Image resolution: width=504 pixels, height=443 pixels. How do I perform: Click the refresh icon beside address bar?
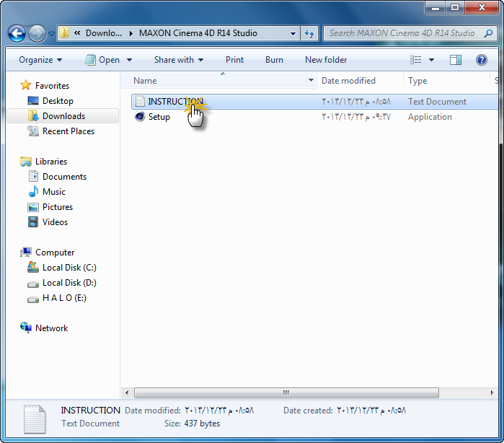point(310,33)
